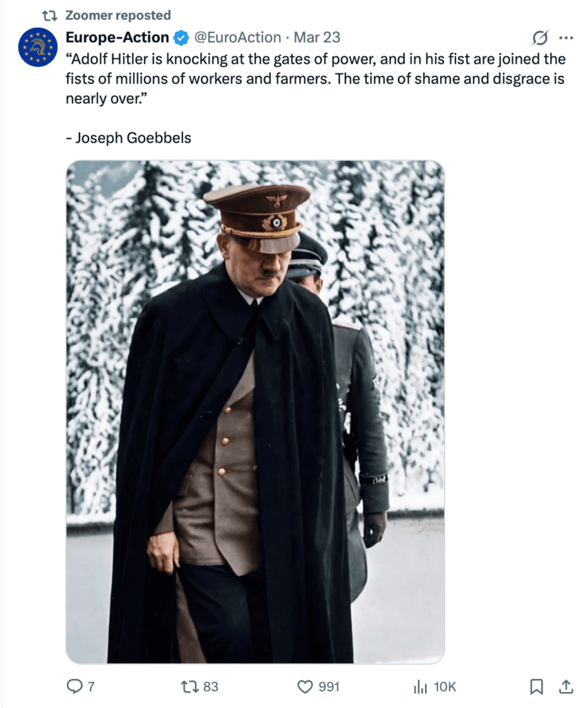Screen dimensions: 588x708
Task: Open view analytics bar chart icon
Action: coord(419,687)
